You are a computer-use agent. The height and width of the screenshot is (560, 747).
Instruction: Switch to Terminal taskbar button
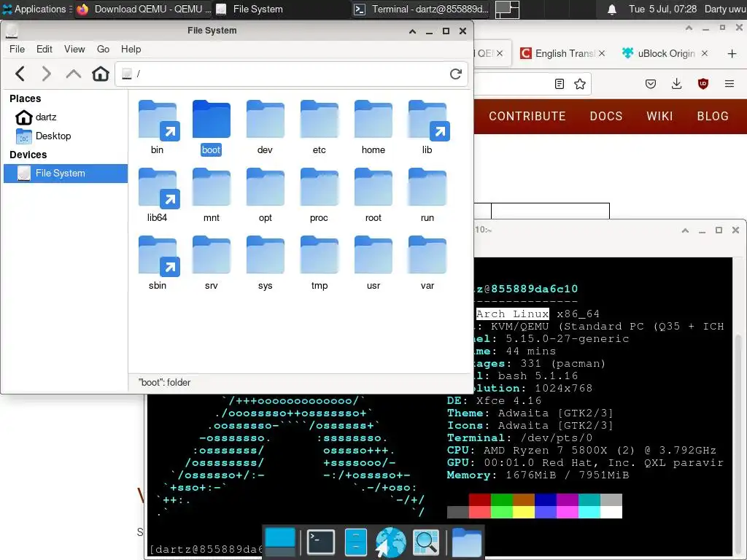[421, 9]
